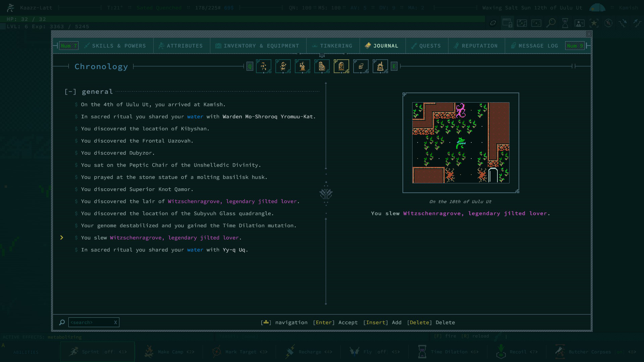Open the Reputation tab
644x362 pixels.
(x=476, y=46)
